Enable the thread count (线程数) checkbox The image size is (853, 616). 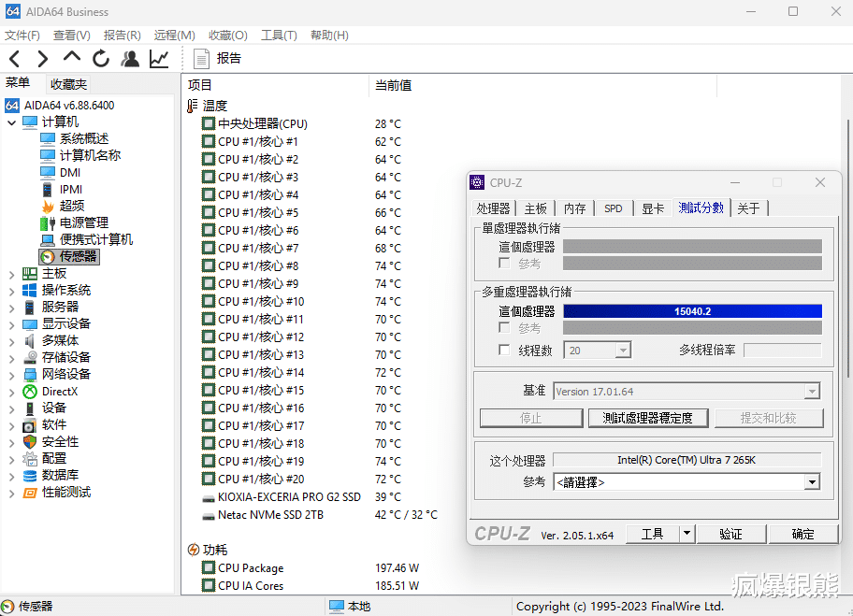(x=504, y=350)
